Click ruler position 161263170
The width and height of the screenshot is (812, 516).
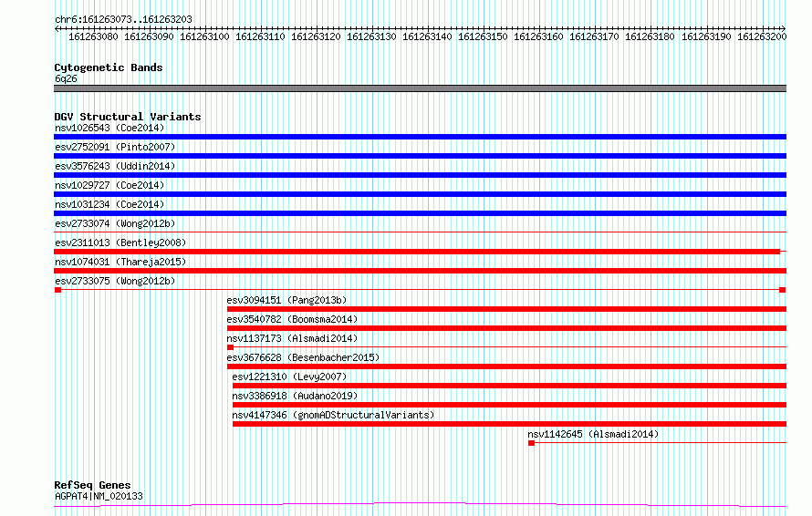click(594, 36)
